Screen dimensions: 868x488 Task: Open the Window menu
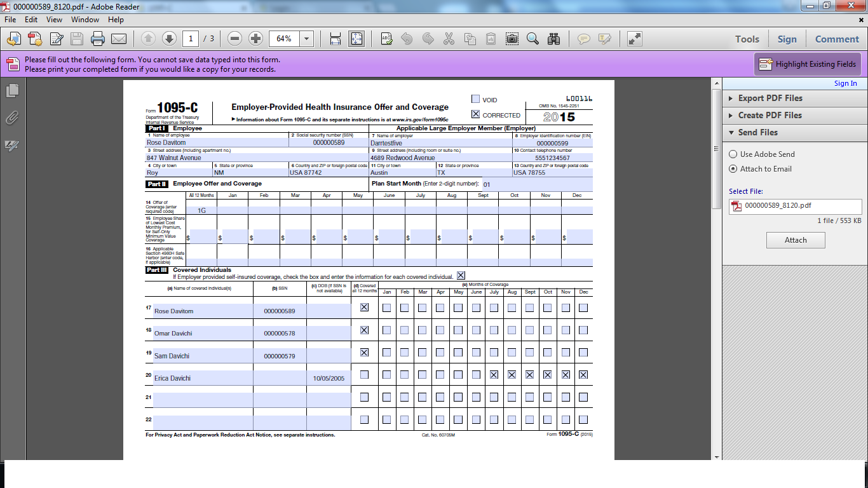coord(85,20)
